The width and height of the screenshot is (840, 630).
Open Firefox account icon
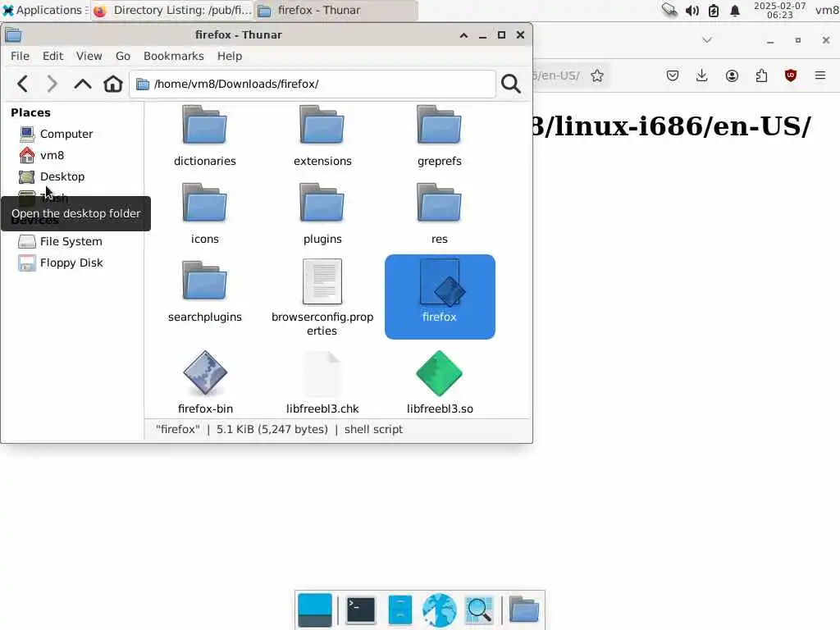click(x=732, y=75)
